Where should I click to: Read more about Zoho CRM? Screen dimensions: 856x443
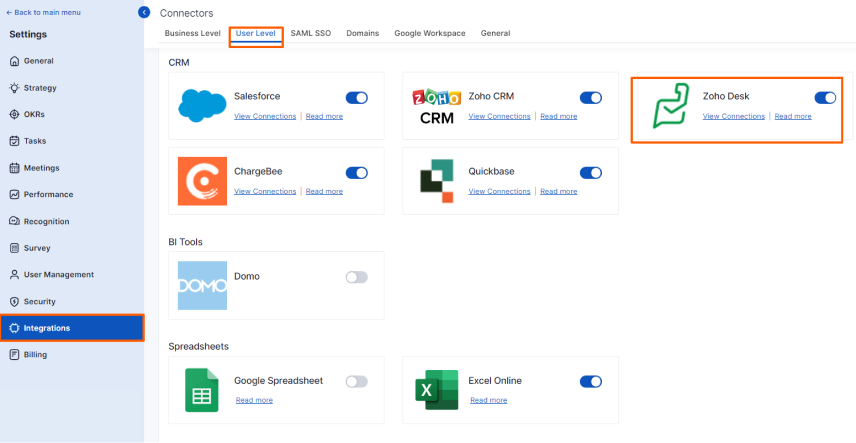[x=558, y=116]
